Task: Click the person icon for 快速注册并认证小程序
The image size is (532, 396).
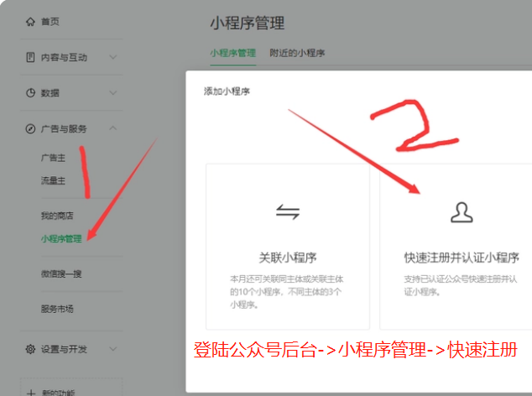Action: (x=461, y=213)
